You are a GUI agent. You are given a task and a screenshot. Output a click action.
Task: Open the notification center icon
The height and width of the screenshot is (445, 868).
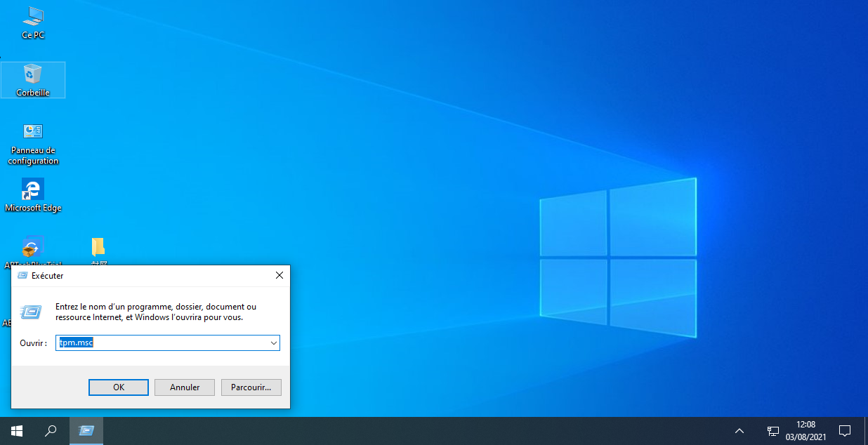click(x=845, y=430)
